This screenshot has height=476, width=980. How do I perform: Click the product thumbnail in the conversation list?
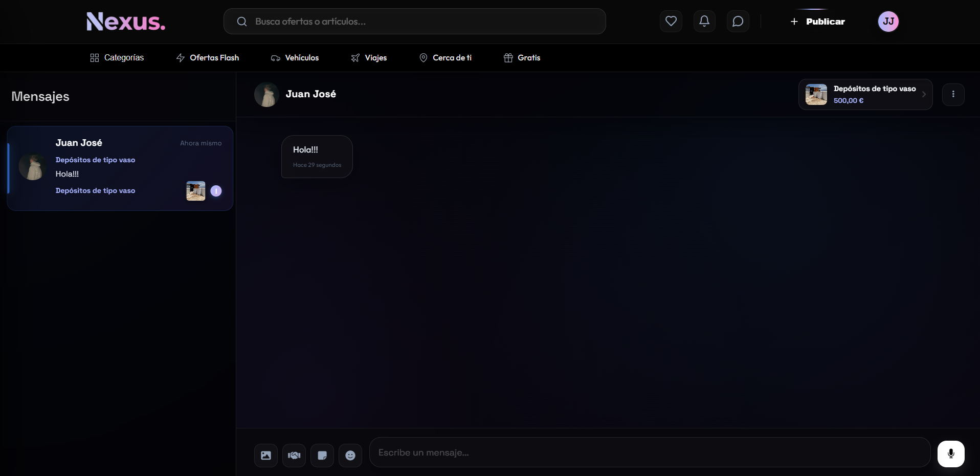(196, 191)
